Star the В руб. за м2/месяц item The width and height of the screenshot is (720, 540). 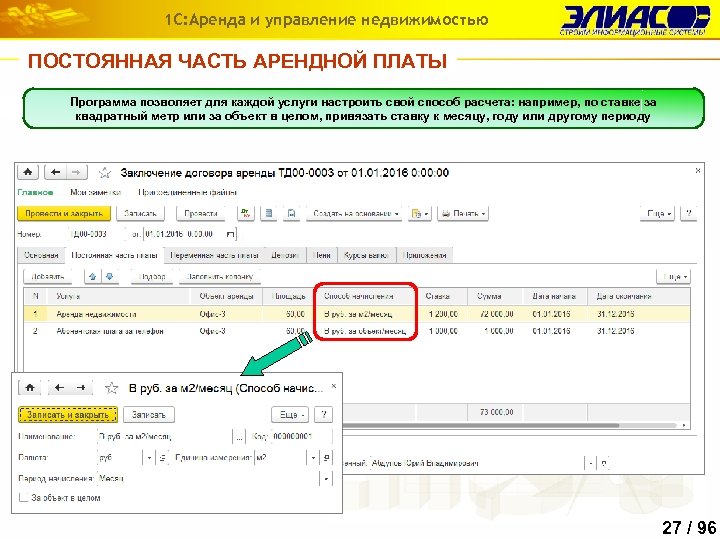click(111, 388)
